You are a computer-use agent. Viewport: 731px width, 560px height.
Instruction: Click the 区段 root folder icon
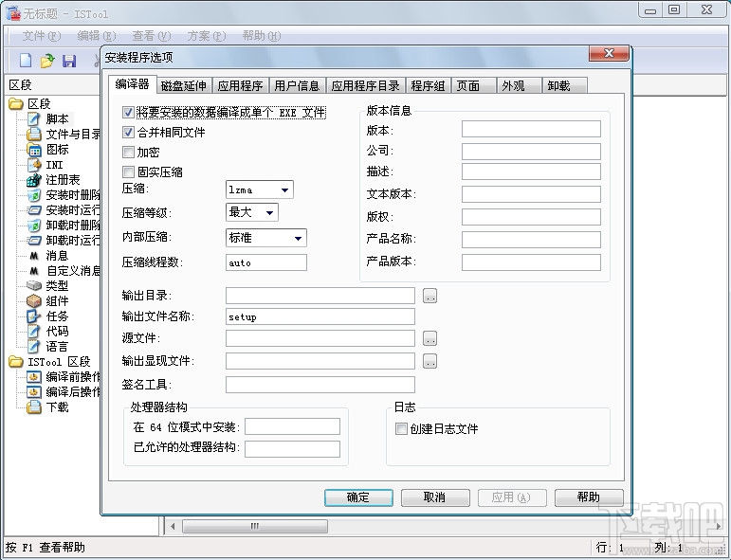[16, 104]
